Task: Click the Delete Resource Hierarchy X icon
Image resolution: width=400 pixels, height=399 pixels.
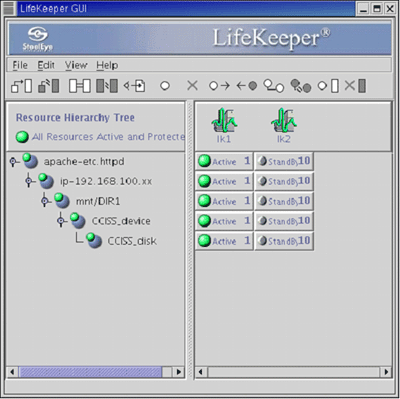Action: click(x=192, y=86)
